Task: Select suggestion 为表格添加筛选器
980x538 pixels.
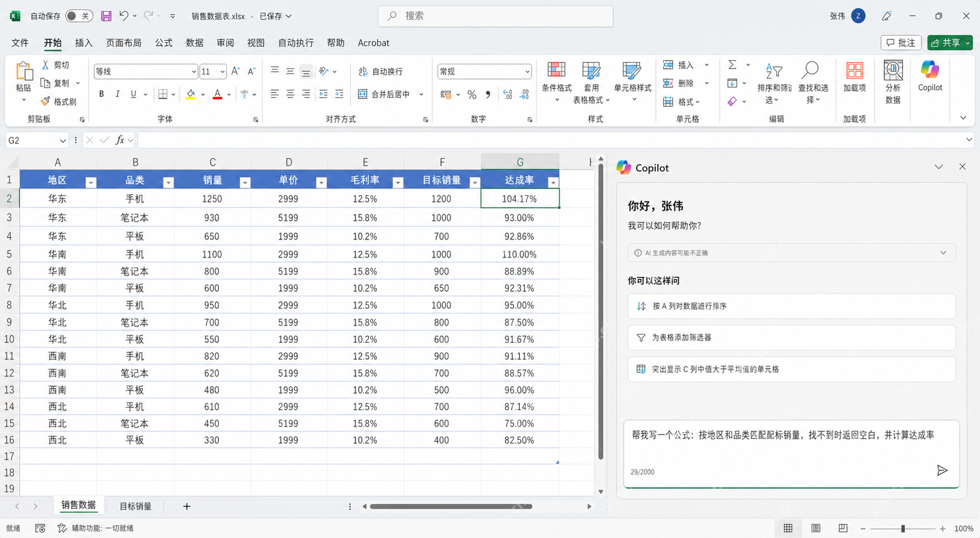Action: [791, 337]
